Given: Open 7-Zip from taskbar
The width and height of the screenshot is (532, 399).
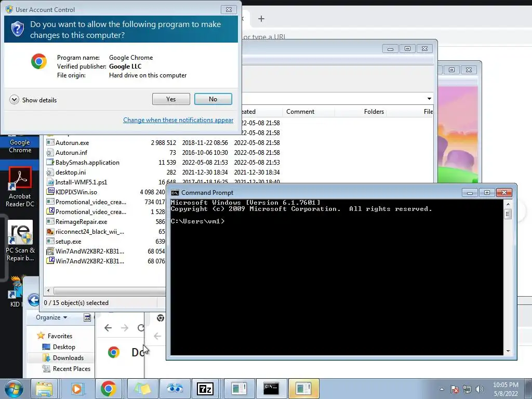Looking at the screenshot, I should tap(205, 389).
